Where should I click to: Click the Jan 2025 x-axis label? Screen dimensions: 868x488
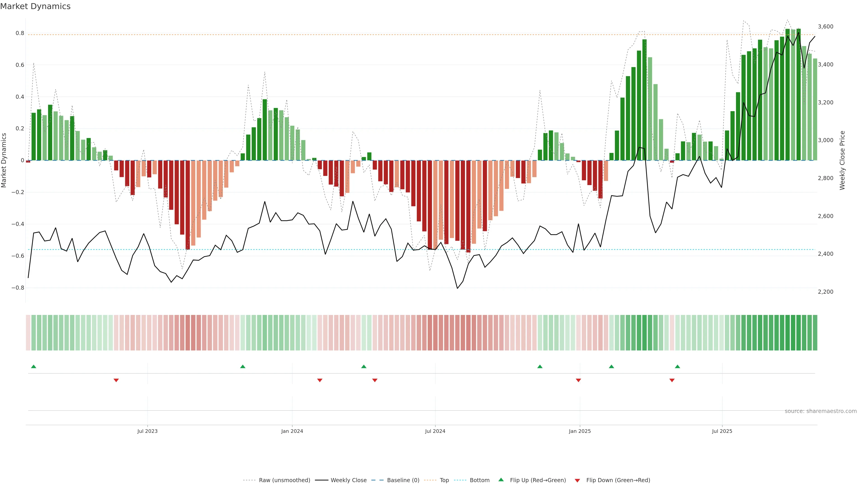point(580,431)
